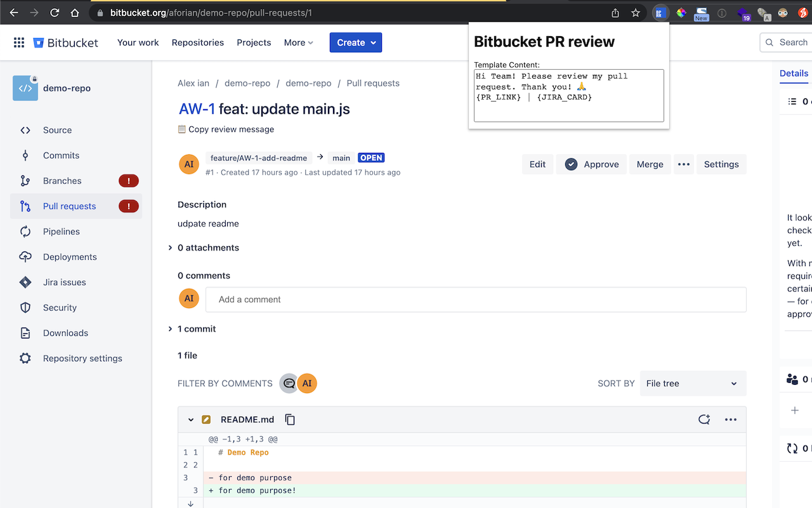Viewport: 812px width, 508px height.
Task: Click the feature/AW-1-add-readme branch label
Action: (259, 158)
